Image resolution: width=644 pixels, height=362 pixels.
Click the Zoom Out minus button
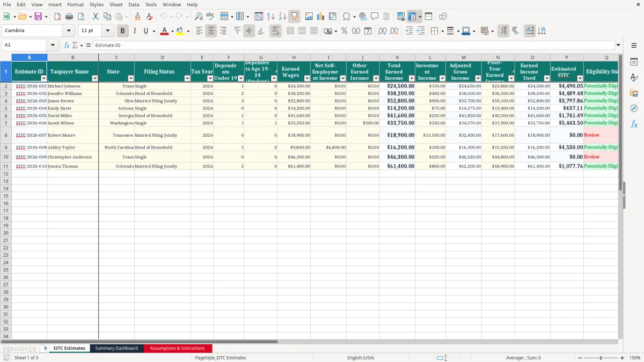pos(579,358)
